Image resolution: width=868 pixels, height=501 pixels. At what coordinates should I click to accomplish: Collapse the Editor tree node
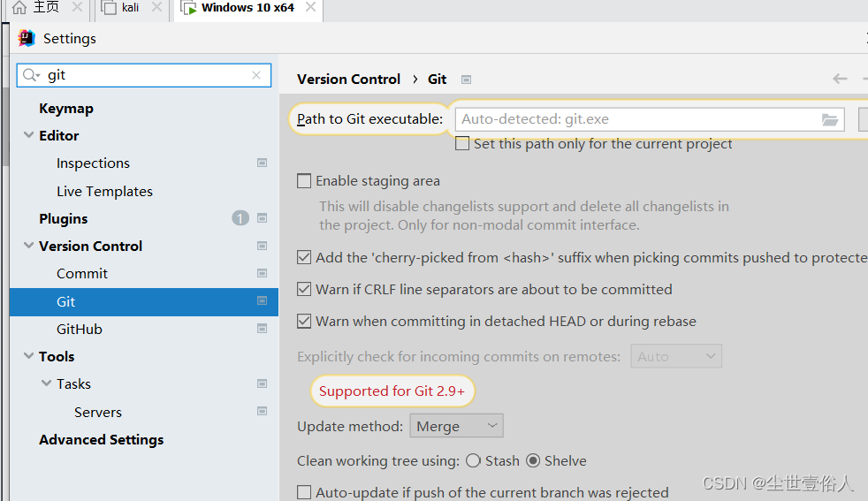pyautogui.click(x=29, y=135)
